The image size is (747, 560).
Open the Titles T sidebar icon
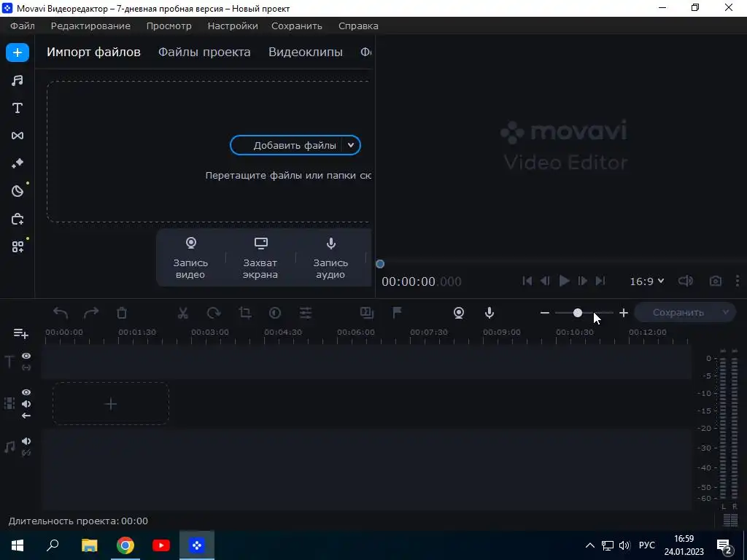18,108
